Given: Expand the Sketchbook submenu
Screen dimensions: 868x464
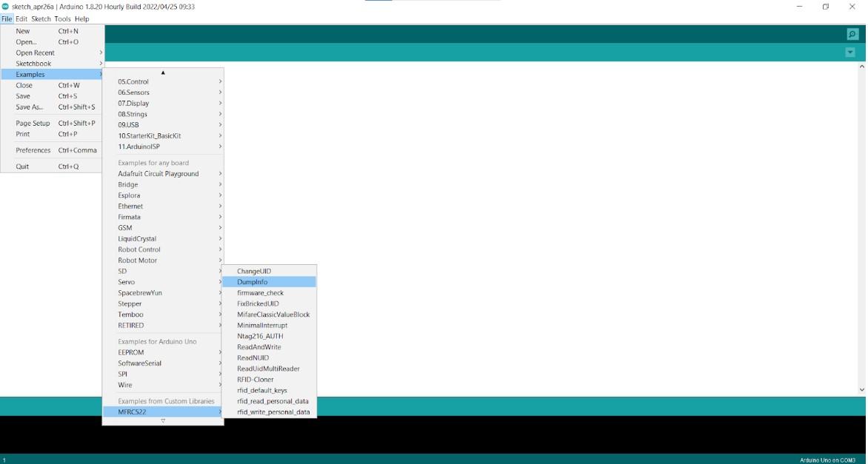Looking at the screenshot, I should [x=52, y=64].
